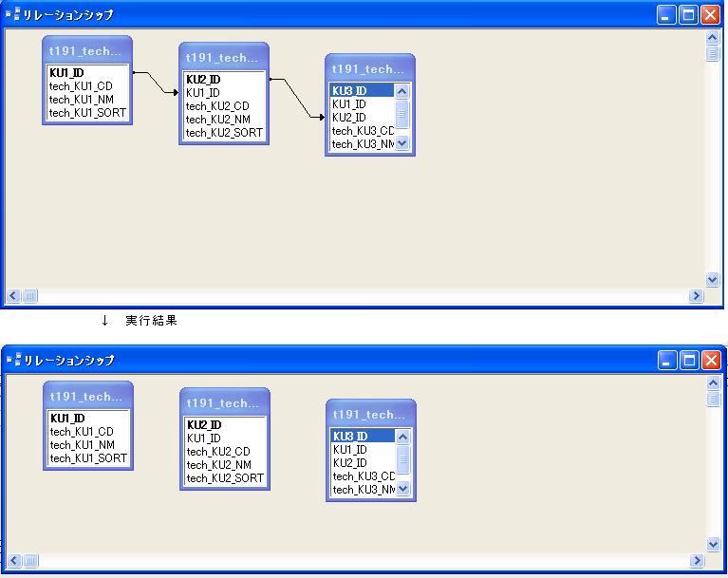The width and height of the screenshot is (728, 578).
Task: Click the top Relationships window title icon
Action: click(x=13, y=14)
